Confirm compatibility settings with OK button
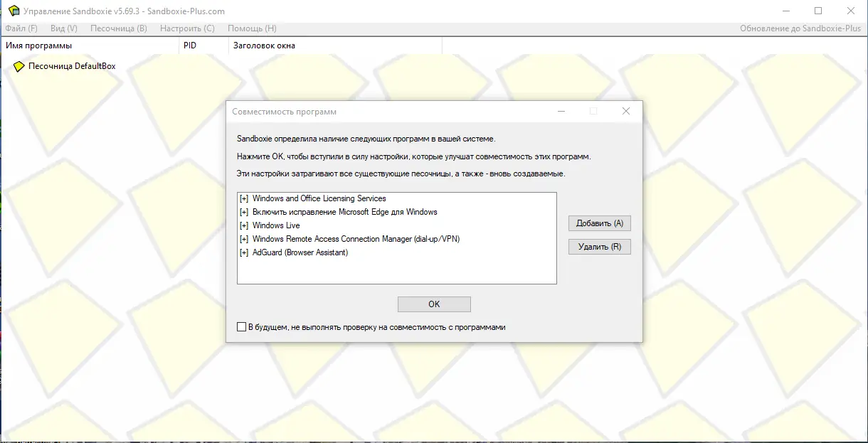Screen dimensions: 868x443 (434, 304)
